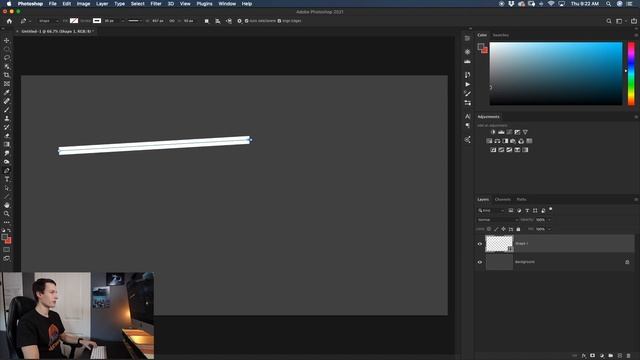Open the macOS Apple menu
Image resolution: width=640 pixels, height=360 pixels.
[9, 4]
